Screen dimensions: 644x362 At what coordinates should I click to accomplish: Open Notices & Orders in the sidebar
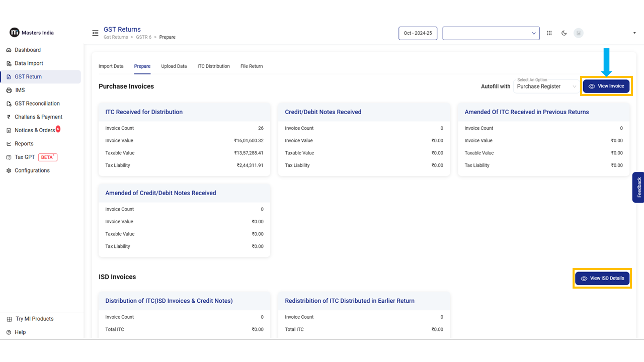[34, 130]
